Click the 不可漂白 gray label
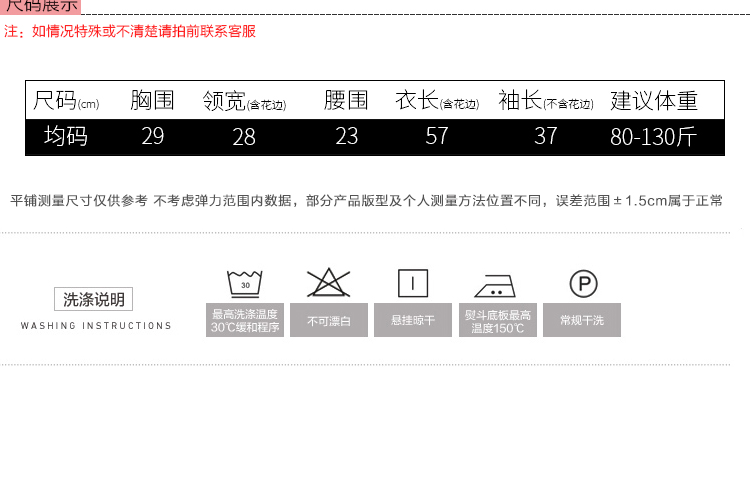The width and height of the screenshot is (750, 489). pos(328,320)
